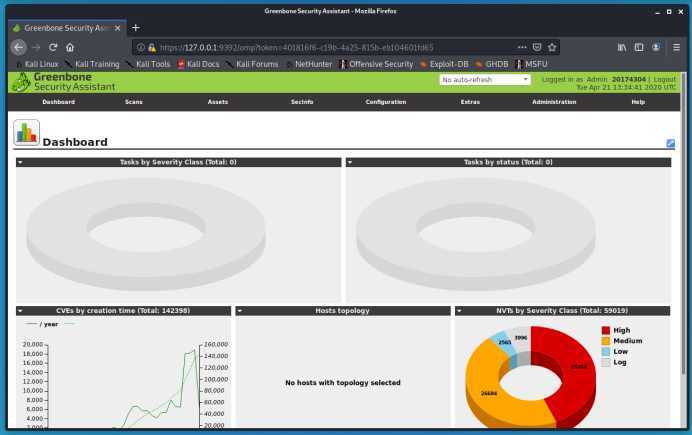
Task: Click the Log gray legend swatch
Action: pos(606,362)
